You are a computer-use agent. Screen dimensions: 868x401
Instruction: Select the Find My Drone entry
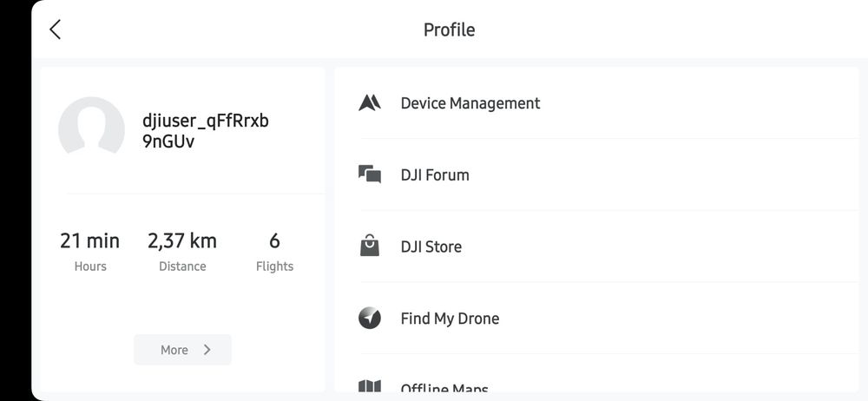(x=450, y=319)
